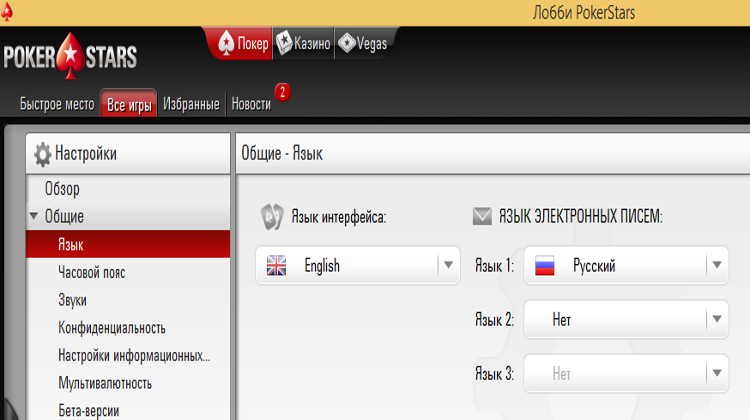Click the British flag icon

click(276, 266)
